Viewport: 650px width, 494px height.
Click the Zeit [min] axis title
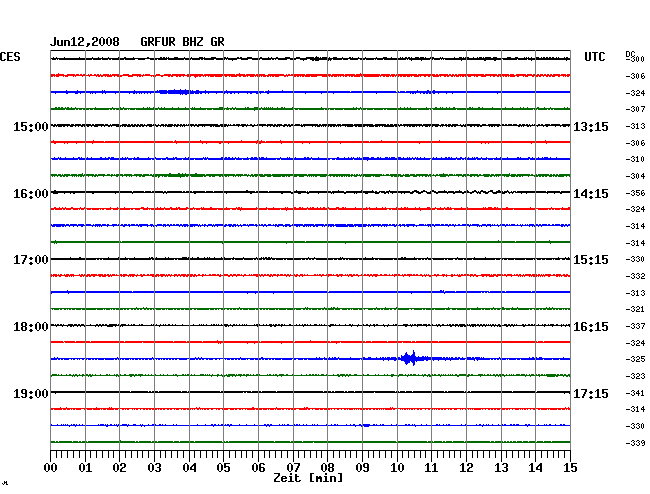pyautogui.click(x=308, y=478)
